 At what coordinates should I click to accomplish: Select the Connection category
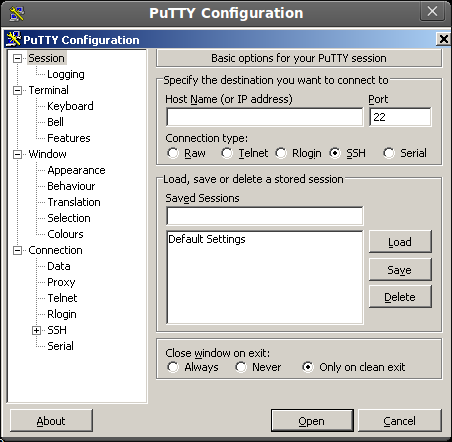[x=55, y=250]
